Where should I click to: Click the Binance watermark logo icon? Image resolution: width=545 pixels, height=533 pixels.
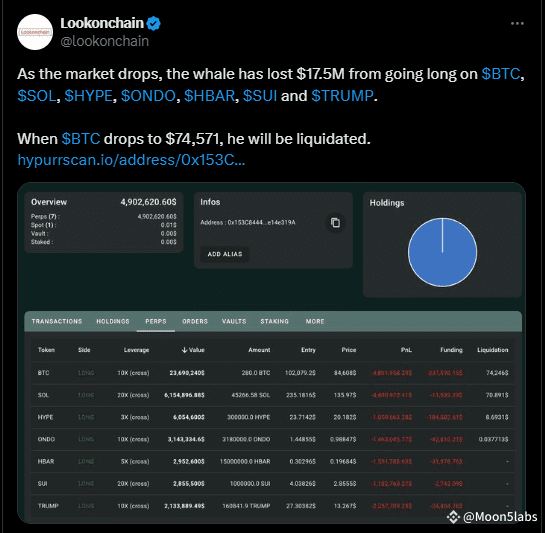coord(453,517)
